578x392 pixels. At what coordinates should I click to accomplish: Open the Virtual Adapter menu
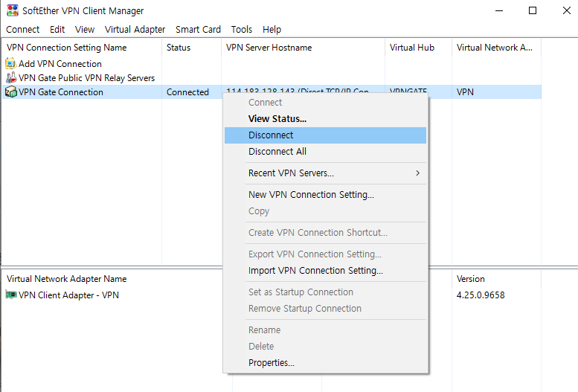[135, 30]
